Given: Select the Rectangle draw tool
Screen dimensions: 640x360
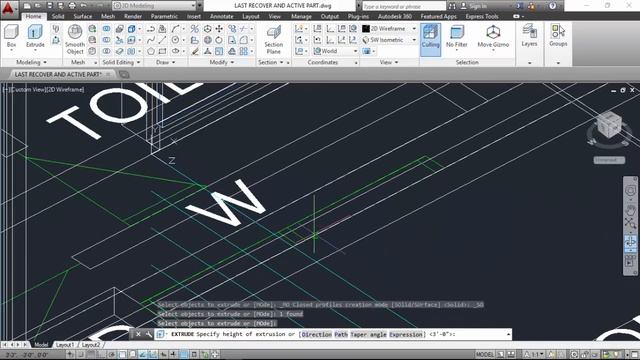Looking at the screenshot, I should point(162,51).
